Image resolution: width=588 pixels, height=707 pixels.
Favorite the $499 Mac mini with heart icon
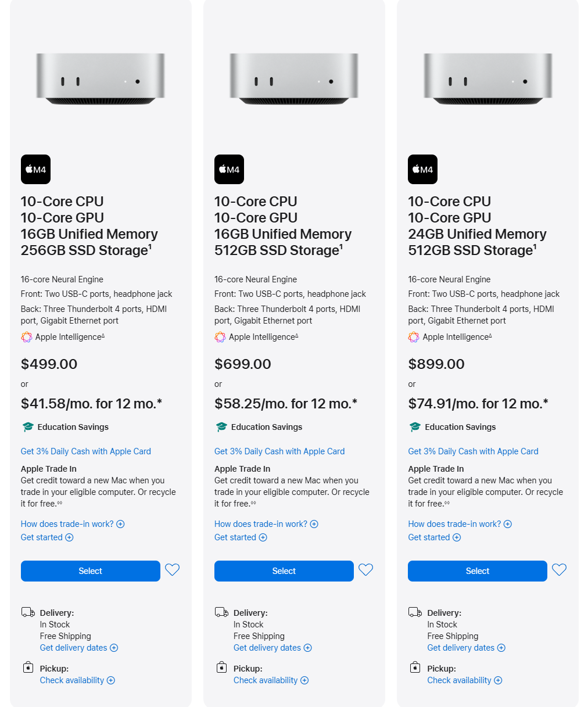coord(172,570)
